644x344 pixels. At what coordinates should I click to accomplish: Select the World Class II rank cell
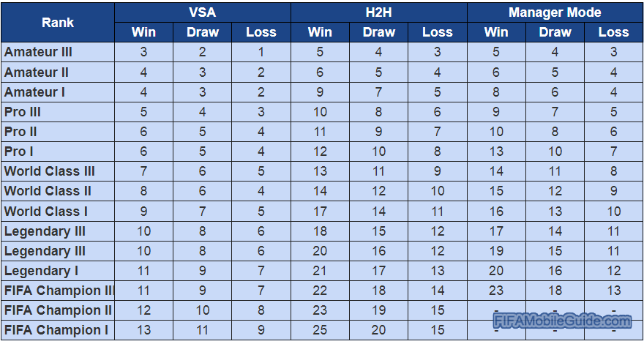pyautogui.click(x=58, y=191)
